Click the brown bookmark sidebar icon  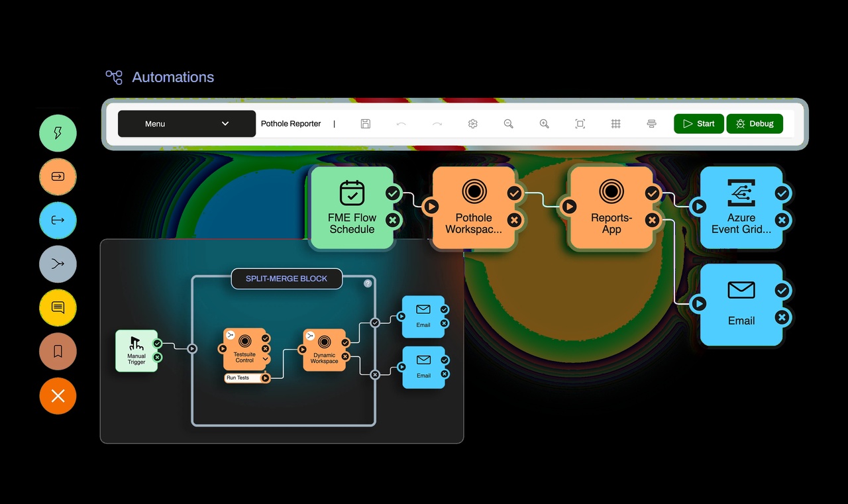coord(58,352)
